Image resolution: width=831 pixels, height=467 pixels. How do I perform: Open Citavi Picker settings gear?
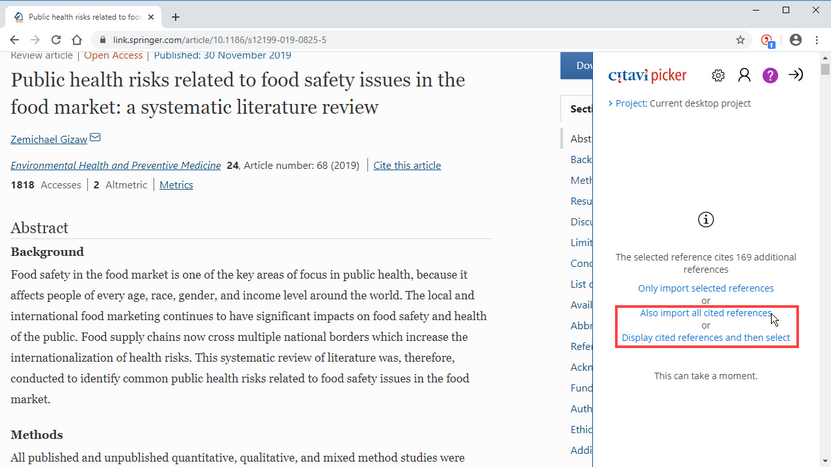click(x=718, y=75)
